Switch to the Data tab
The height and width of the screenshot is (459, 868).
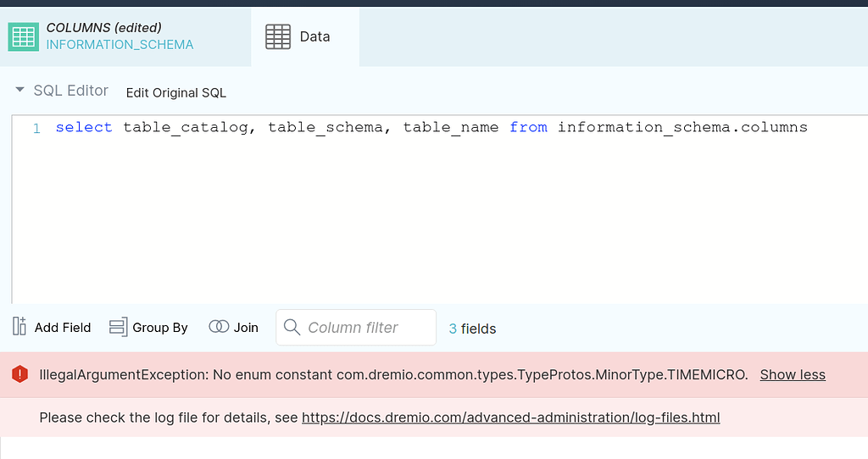[305, 36]
